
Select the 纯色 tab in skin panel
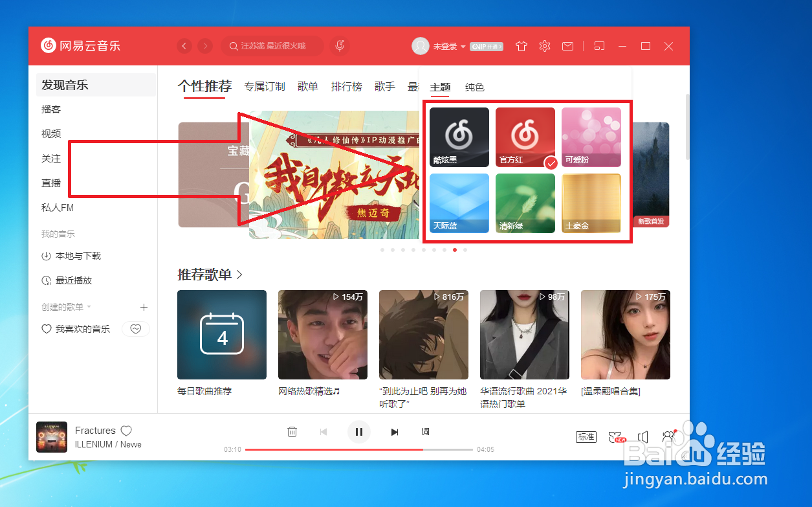point(475,87)
